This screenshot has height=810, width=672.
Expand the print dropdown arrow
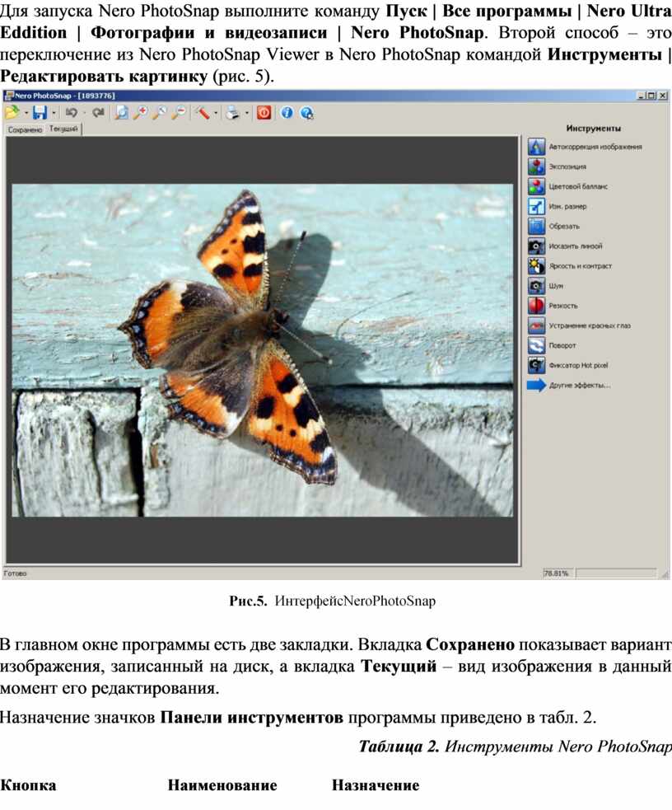click(x=246, y=114)
